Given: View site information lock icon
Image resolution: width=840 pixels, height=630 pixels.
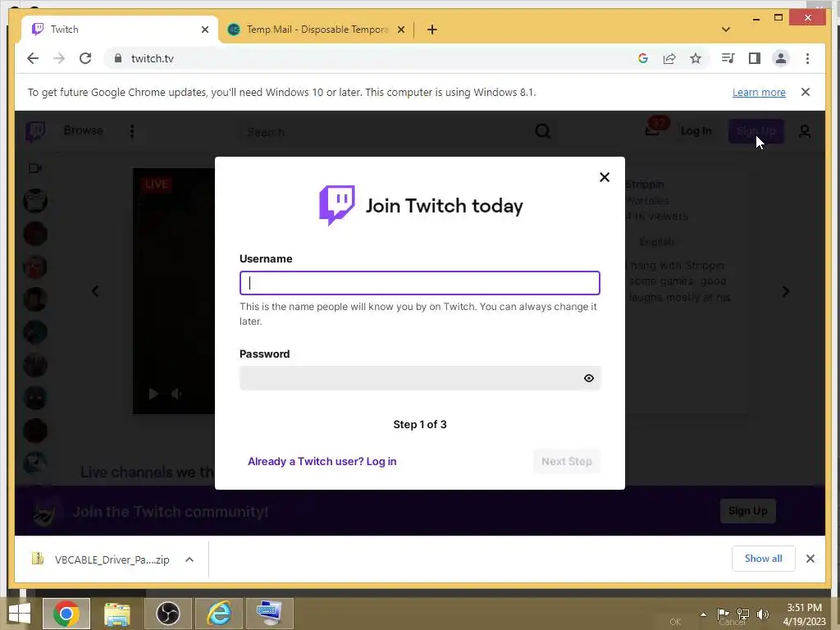Looking at the screenshot, I should click(x=118, y=58).
